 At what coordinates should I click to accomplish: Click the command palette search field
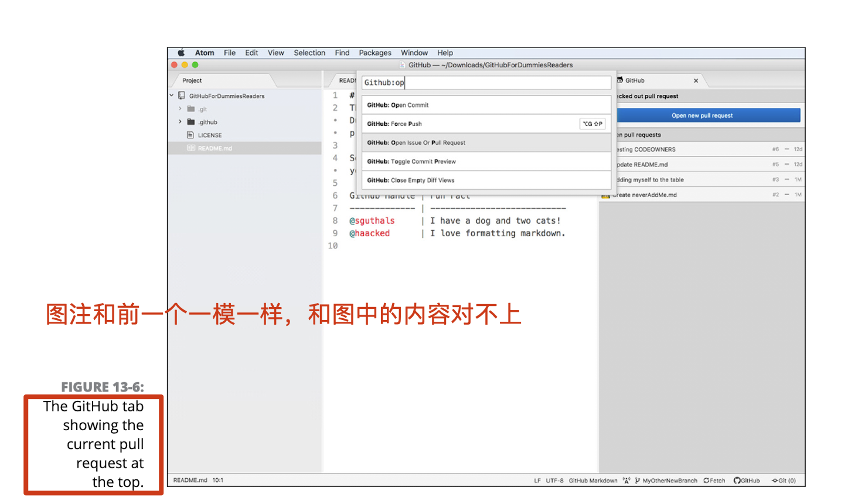486,83
